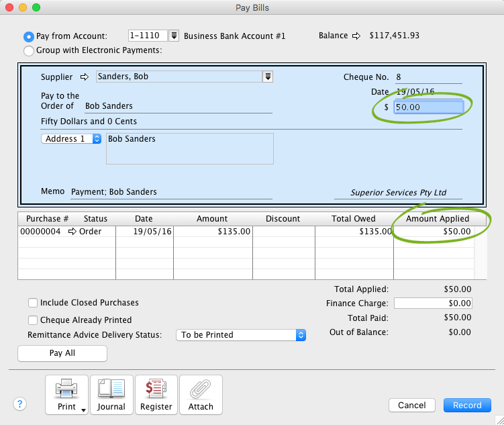Click the Pay All button
This screenshot has height=425, width=504.
62,353
